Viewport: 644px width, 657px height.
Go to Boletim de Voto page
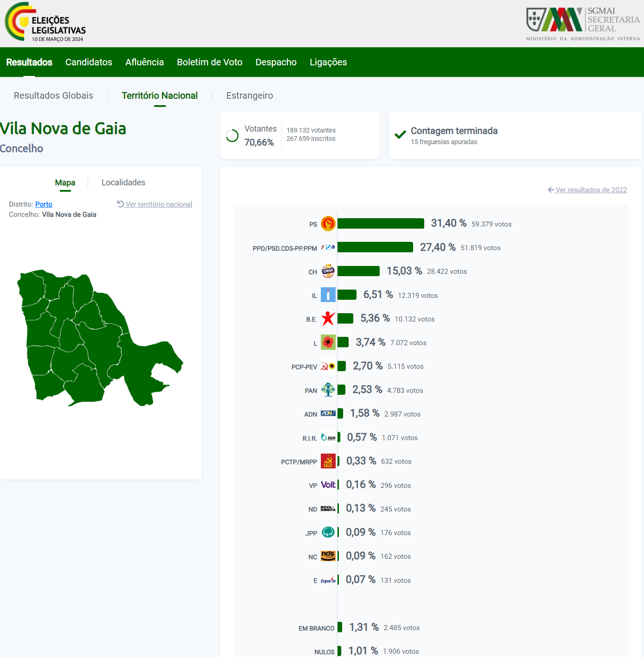tap(210, 62)
